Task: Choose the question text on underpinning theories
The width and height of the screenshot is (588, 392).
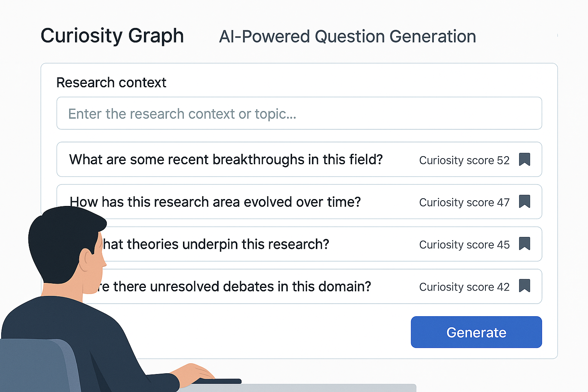Action: coord(216,244)
